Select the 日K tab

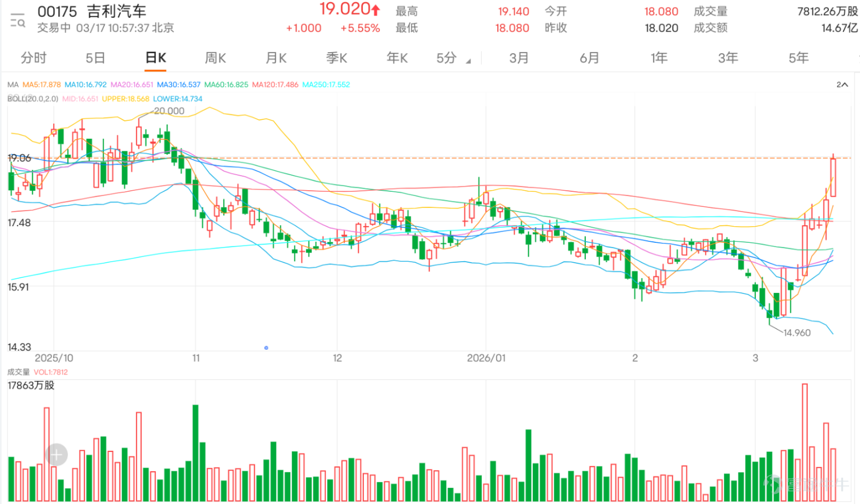[x=156, y=57]
